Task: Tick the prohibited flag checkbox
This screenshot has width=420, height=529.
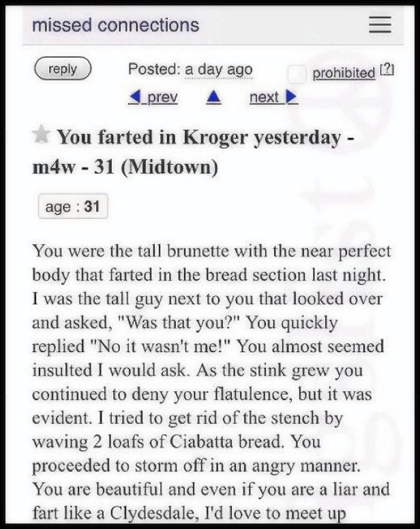Action: tap(297, 74)
